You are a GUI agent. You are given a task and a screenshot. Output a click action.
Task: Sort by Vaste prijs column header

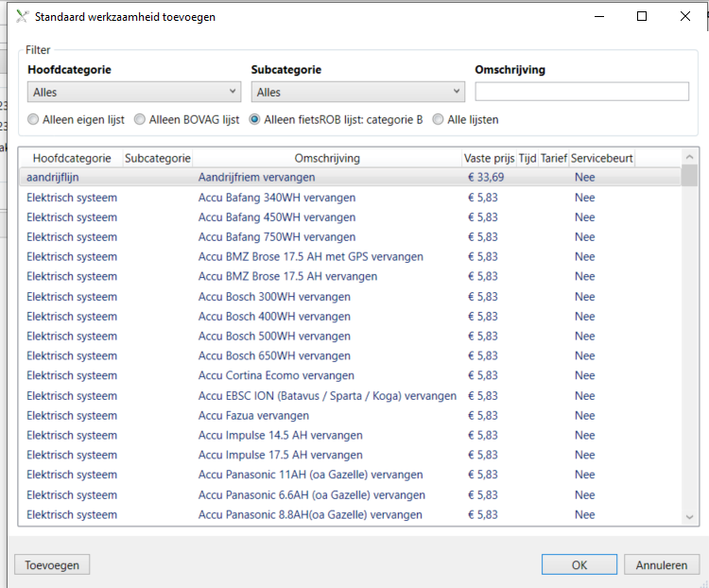pos(489,158)
